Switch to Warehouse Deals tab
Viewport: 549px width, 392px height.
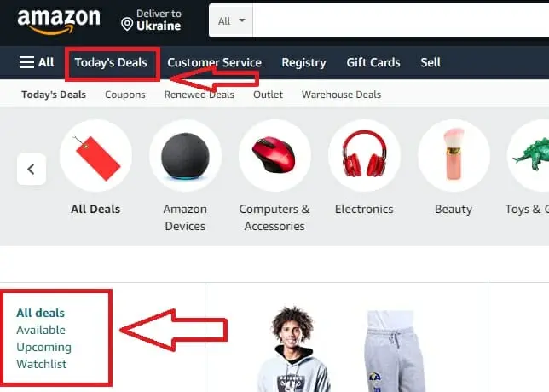click(x=341, y=95)
